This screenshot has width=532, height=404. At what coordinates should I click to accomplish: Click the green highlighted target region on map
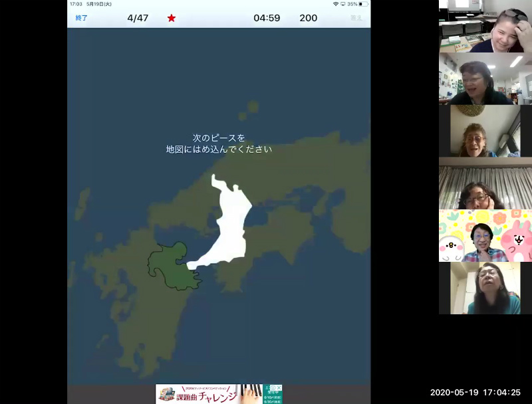170,265
